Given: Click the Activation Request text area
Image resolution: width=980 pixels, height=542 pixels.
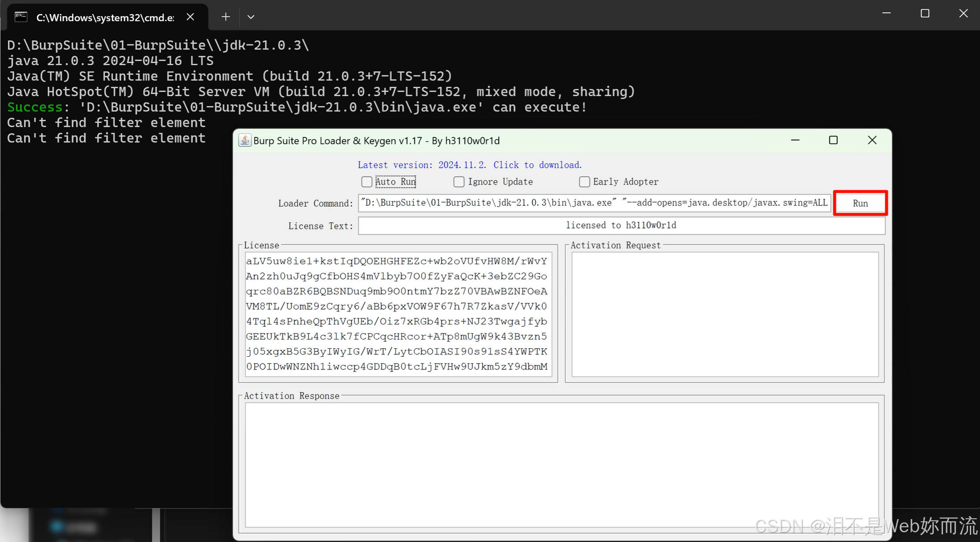Looking at the screenshot, I should (x=725, y=314).
